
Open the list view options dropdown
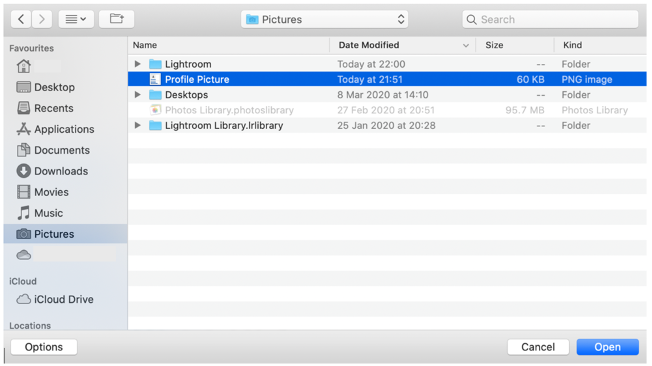click(x=76, y=19)
